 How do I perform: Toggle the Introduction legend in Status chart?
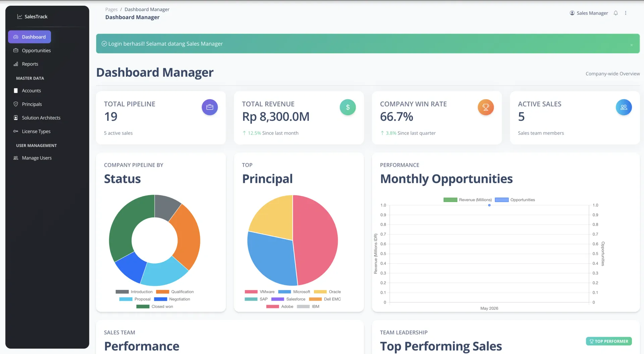pos(134,292)
